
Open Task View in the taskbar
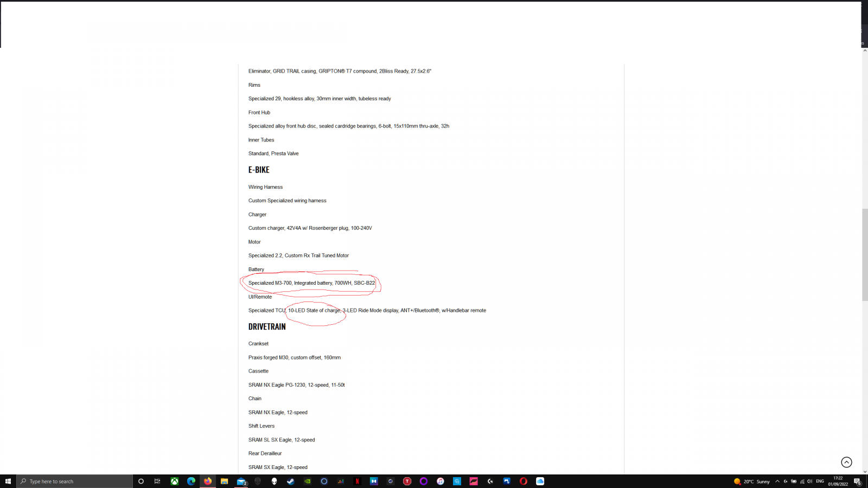coord(157,481)
